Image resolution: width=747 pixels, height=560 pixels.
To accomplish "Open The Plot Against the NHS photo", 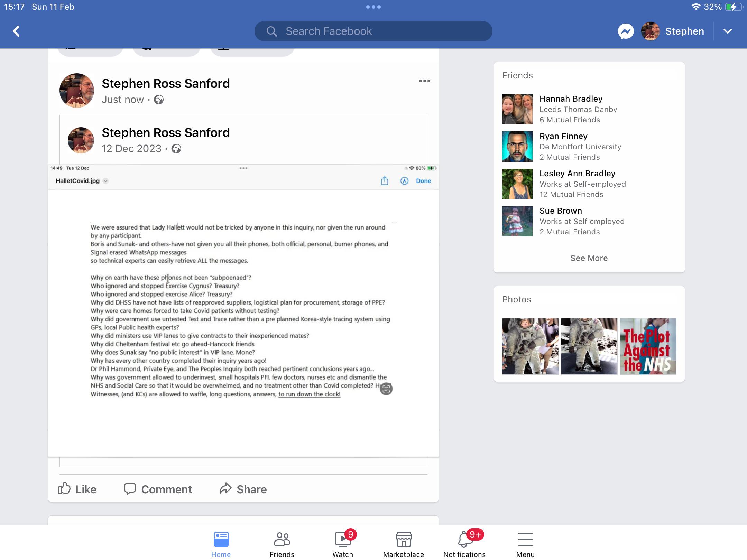I will point(648,346).
